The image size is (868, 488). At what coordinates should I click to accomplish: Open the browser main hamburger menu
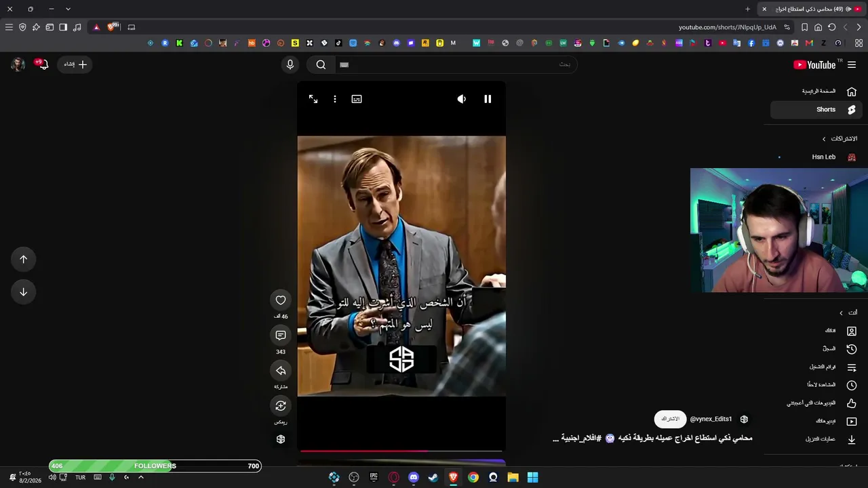point(9,27)
